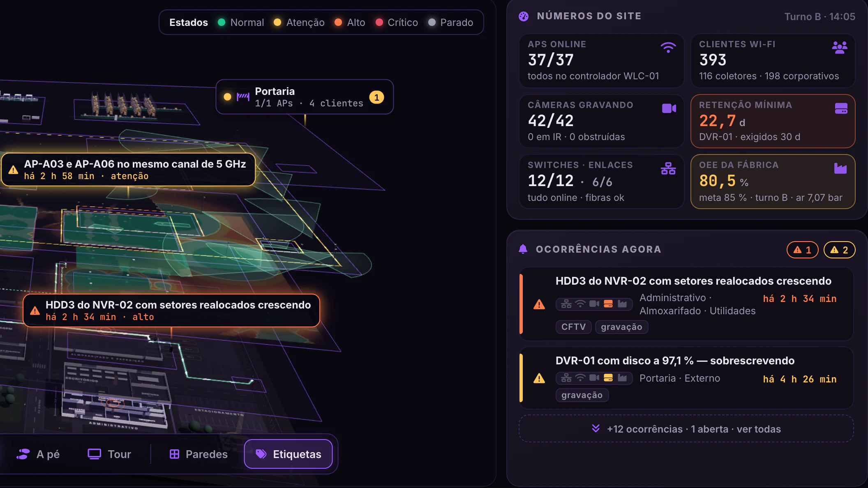Click the factory icon in OEE da Fábrica card
This screenshot has height=488, width=868.
(840, 168)
